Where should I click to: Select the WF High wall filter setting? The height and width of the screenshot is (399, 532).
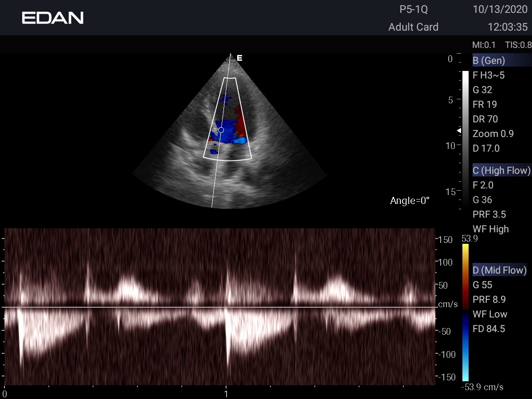click(491, 229)
